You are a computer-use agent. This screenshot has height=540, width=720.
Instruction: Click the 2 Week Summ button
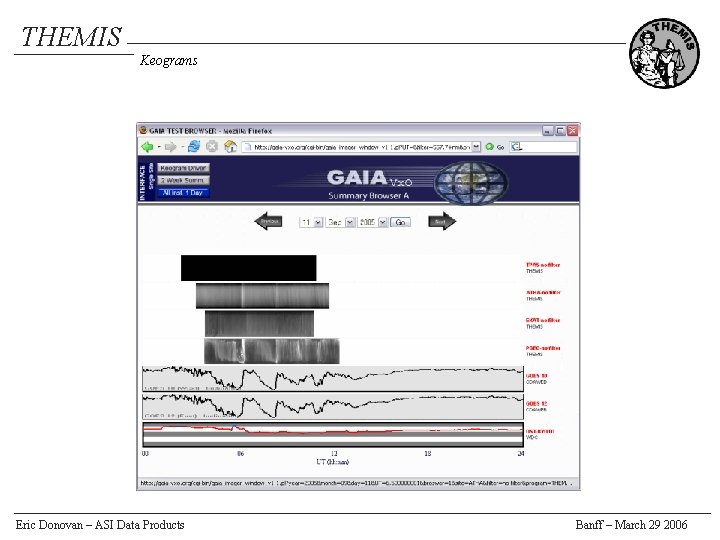click(183, 180)
